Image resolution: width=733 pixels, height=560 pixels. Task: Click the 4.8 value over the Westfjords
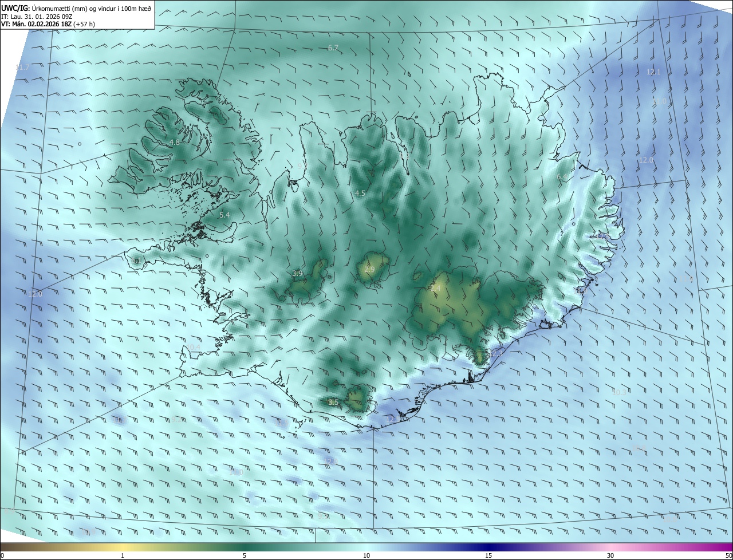tap(175, 142)
